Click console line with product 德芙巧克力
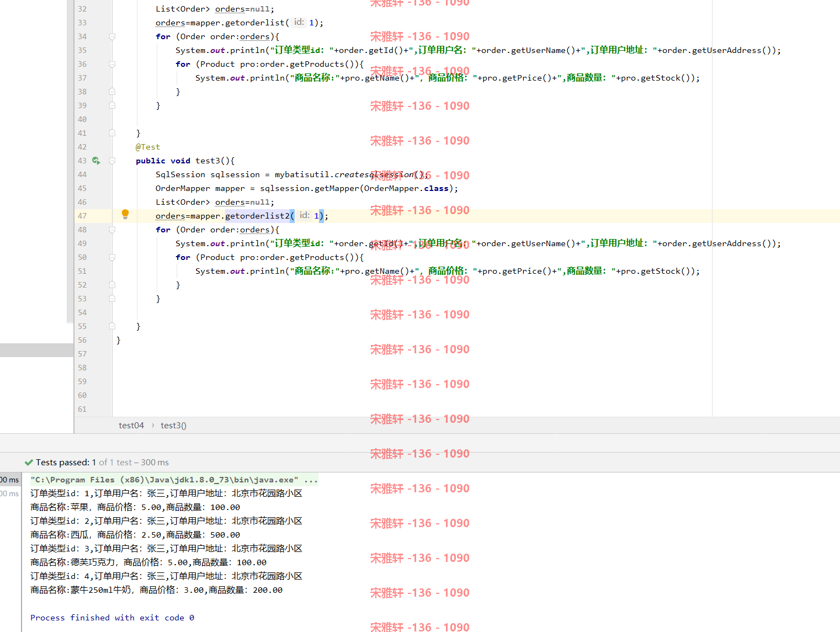Viewport: 840px width, 632px height. [x=148, y=562]
